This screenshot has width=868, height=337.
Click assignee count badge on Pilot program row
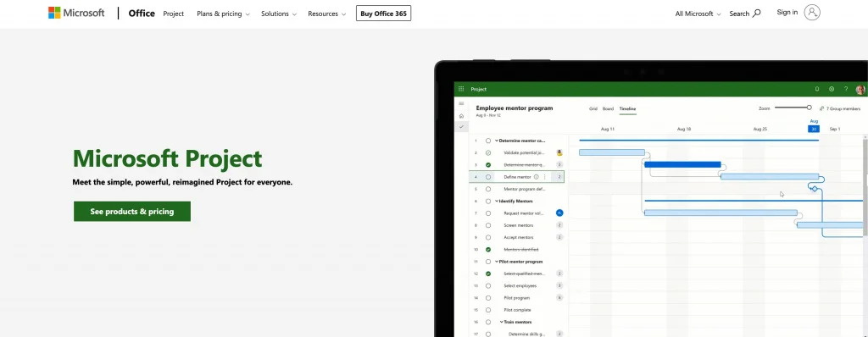pyautogui.click(x=559, y=298)
